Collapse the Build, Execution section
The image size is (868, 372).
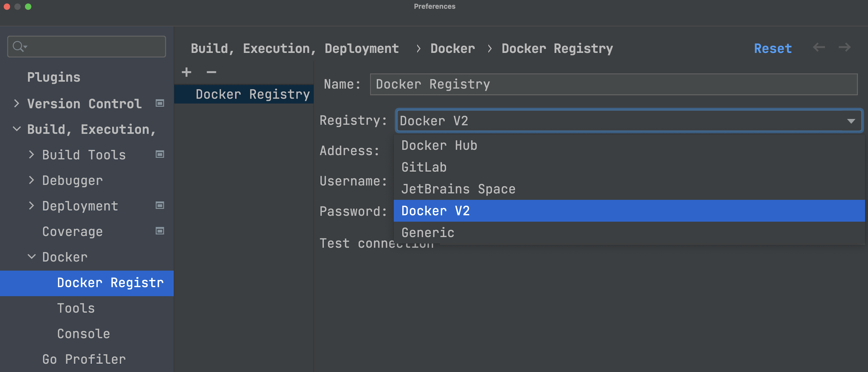point(16,129)
